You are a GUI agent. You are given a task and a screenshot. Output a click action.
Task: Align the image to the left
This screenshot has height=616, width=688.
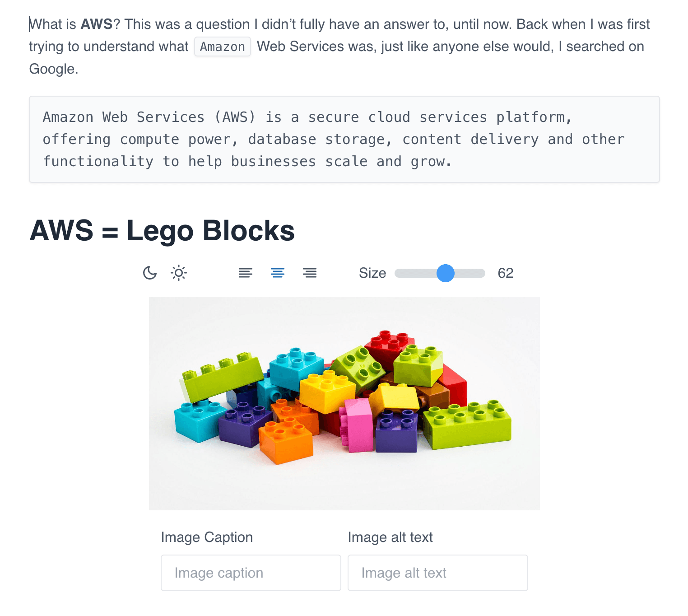click(x=245, y=273)
